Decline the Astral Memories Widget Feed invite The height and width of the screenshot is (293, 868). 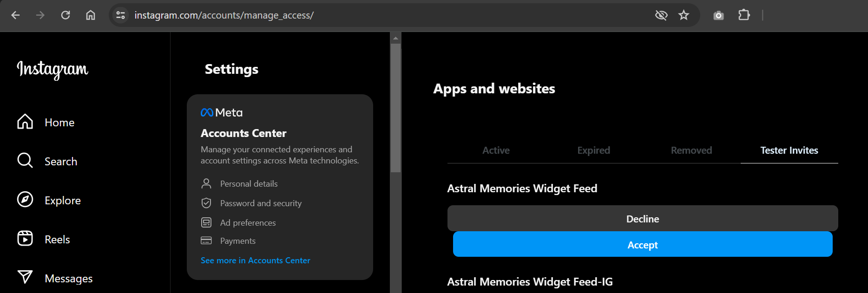tap(642, 219)
